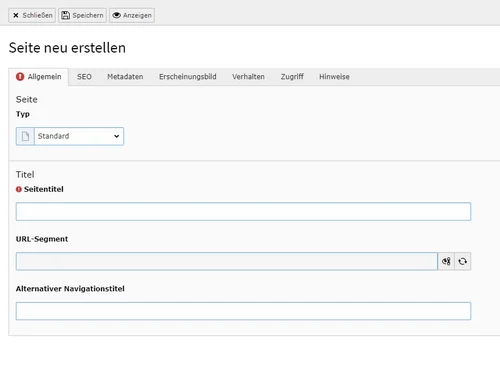Click the Alternativer Navigationstitel input field
The image size is (500, 375).
coord(243,311)
